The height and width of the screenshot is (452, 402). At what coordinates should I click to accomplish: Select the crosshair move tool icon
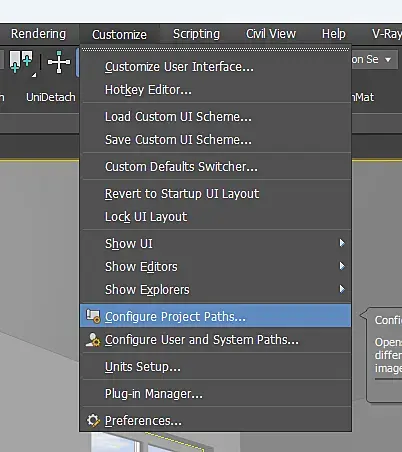(59, 62)
